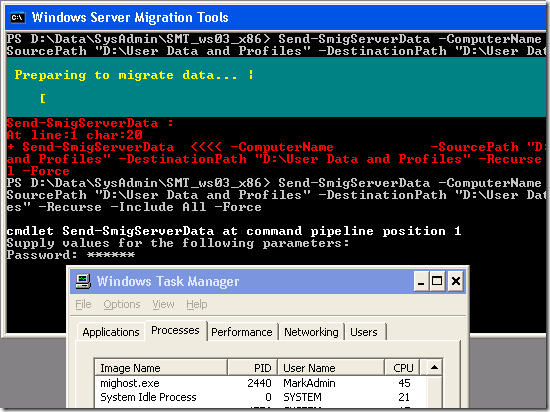Image resolution: width=550 pixels, height=412 pixels.
Task: Select the Processes tab
Action: (175, 330)
